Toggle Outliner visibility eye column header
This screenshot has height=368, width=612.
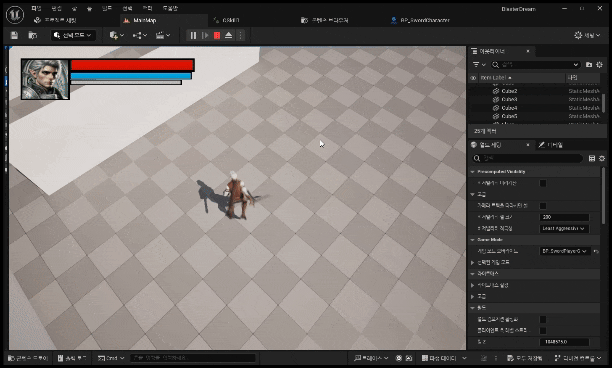pos(473,78)
